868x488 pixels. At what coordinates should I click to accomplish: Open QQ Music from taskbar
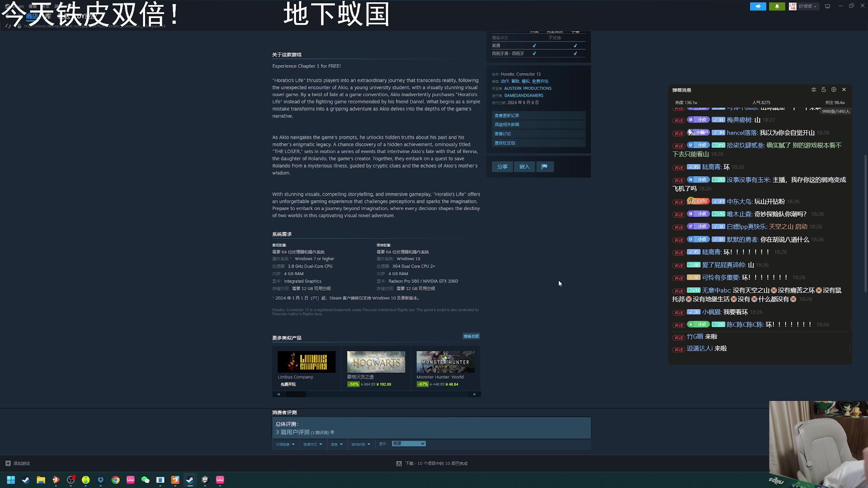click(85, 480)
